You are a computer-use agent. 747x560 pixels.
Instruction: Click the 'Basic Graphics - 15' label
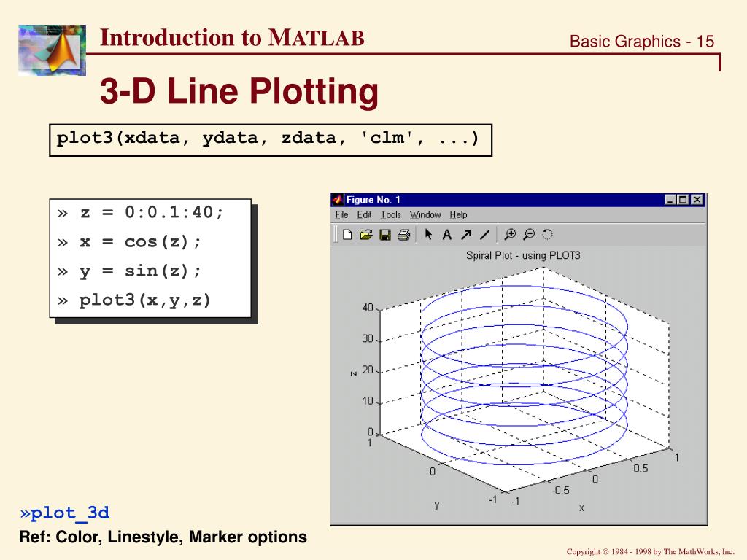642,42
